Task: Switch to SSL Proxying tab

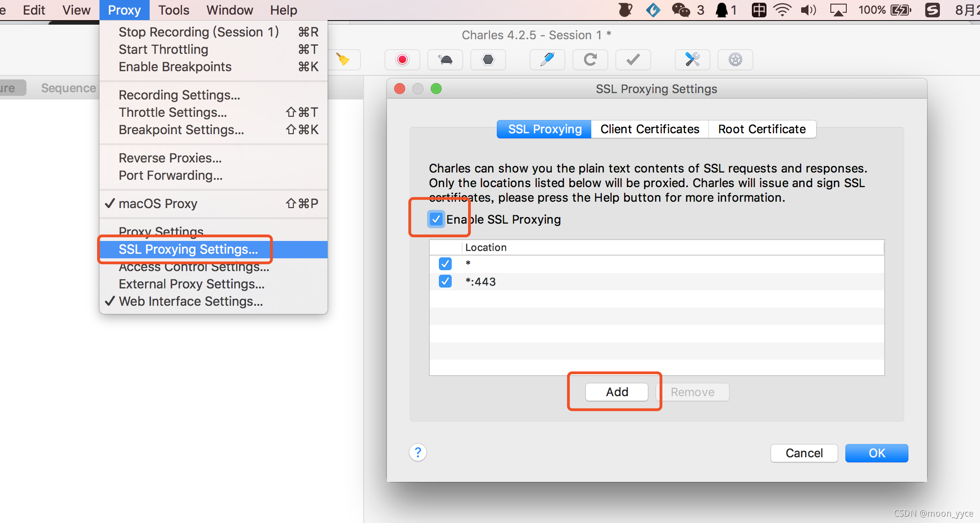Action: pyautogui.click(x=544, y=129)
